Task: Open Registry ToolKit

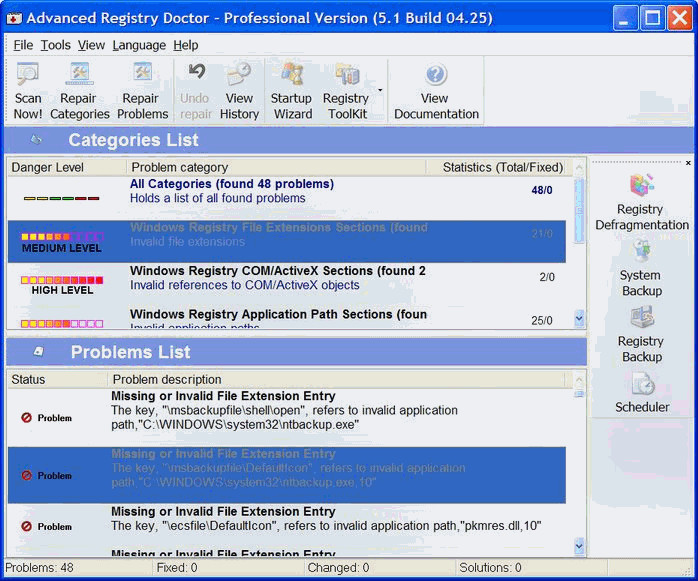Action: (x=346, y=91)
